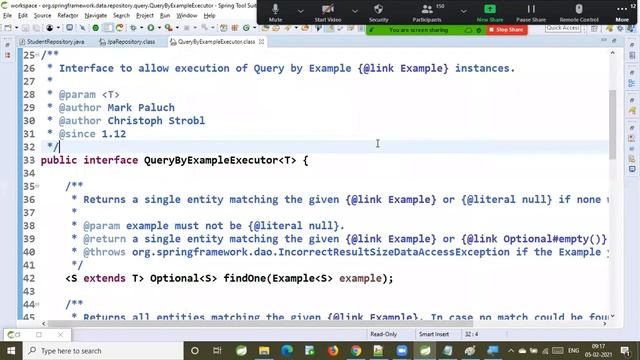Click the editor horizontal scrollbar
Viewport: 640px width, 360px height.
coord(260,324)
